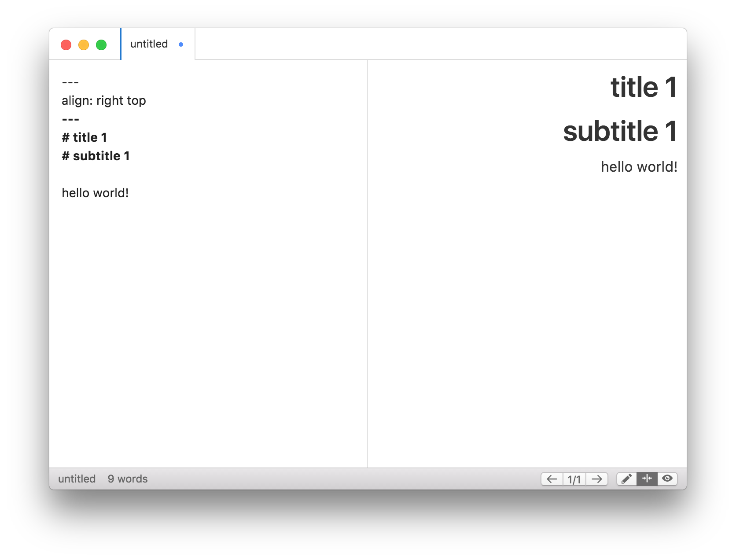Screen dimensions: 736x560
Task: Click the first '---' front matter line
Action: [x=70, y=82]
